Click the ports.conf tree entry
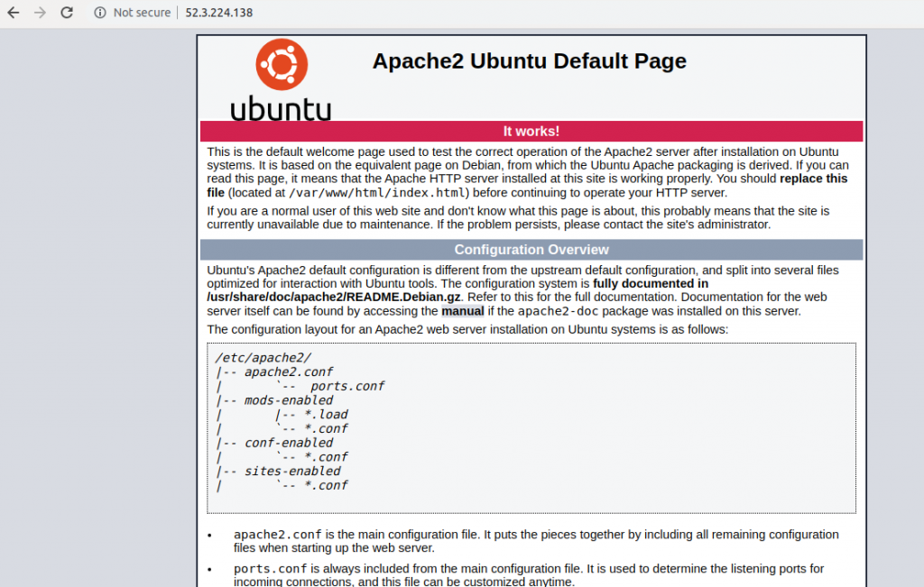Image resolution: width=924 pixels, height=587 pixels. (x=347, y=386)
